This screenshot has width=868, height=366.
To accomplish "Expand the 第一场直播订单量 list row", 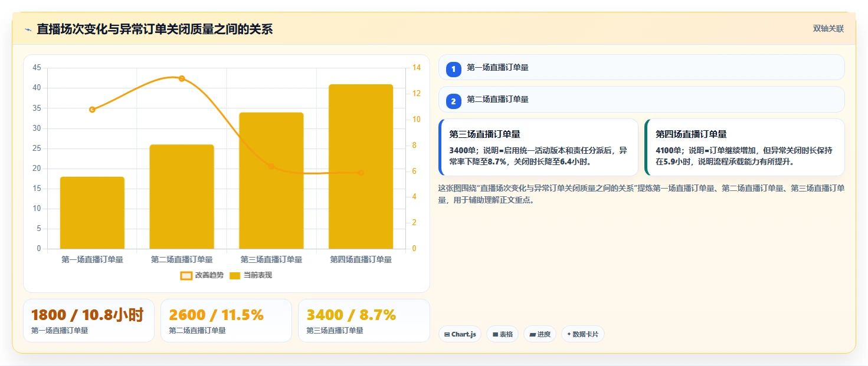I will click(641, 67).
